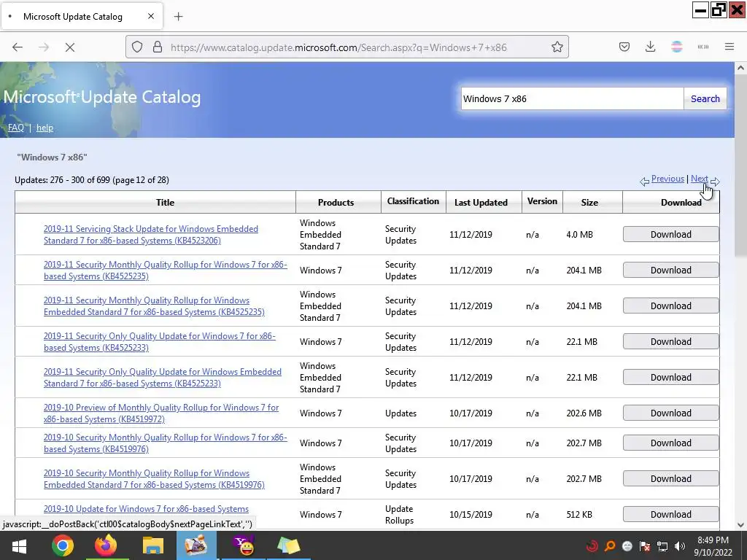Select the 10/15/2019 date cell
The width and height of the screenshot is (747, 560).
pyautogui.click(x=471, y=514)
